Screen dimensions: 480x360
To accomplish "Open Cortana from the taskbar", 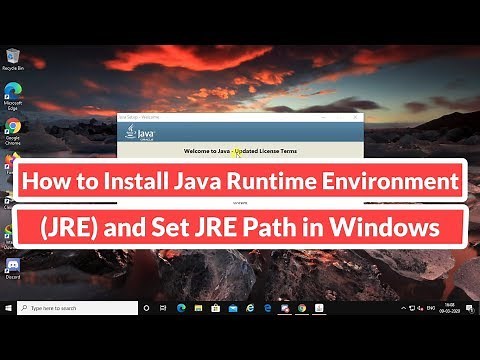I will coord(146,308).
